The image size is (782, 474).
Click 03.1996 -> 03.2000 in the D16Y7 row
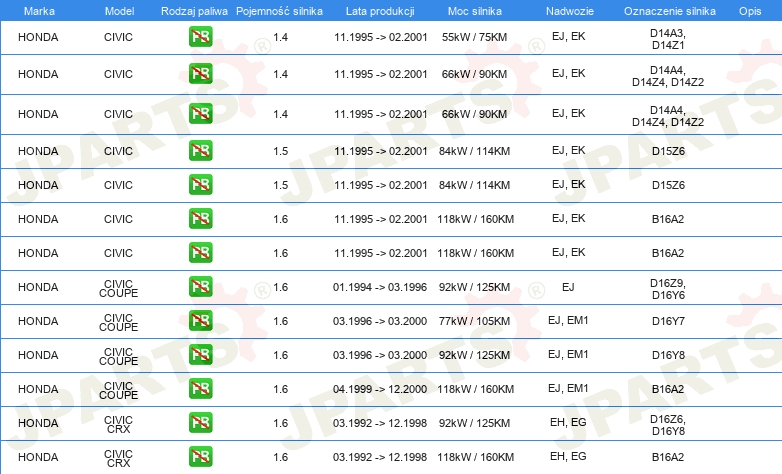(380, 321)
